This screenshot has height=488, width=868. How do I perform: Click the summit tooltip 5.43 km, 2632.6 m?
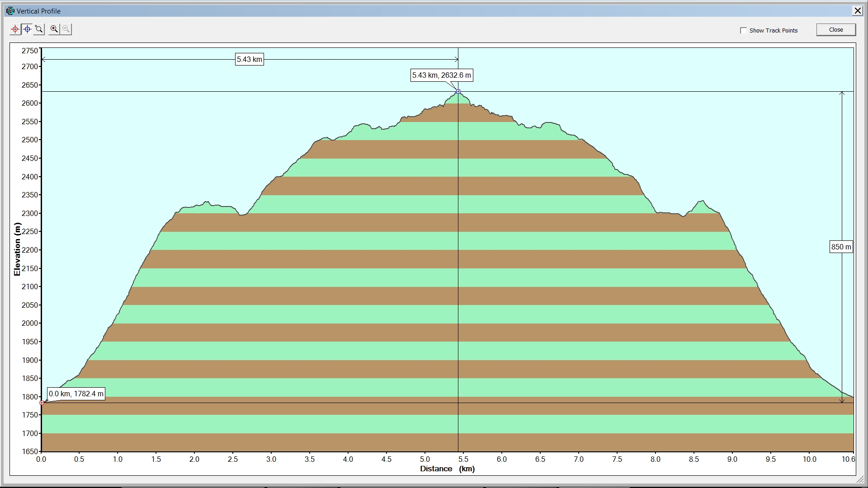coord(441,75)
